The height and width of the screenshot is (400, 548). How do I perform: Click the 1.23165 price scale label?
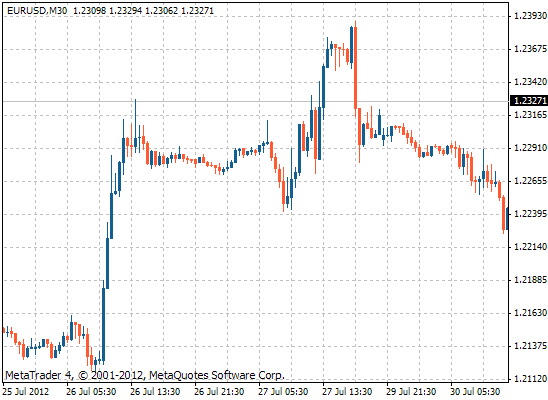tap(530, 115)
